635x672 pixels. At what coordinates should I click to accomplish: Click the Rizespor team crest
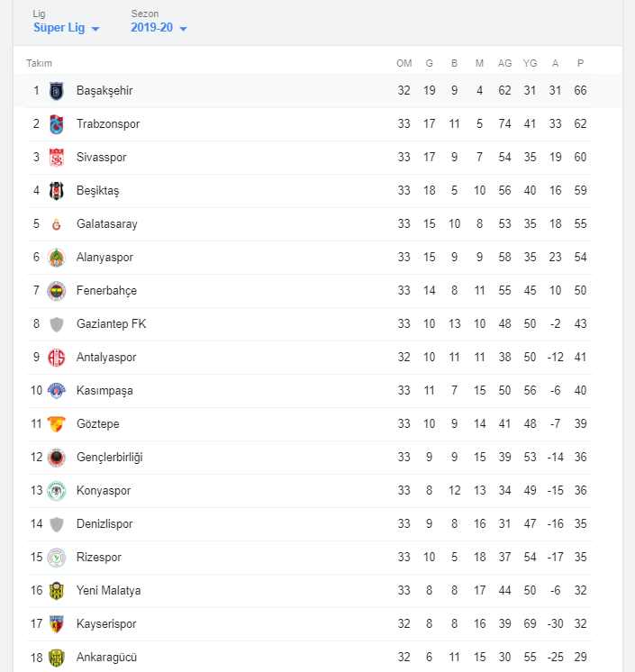57,558
